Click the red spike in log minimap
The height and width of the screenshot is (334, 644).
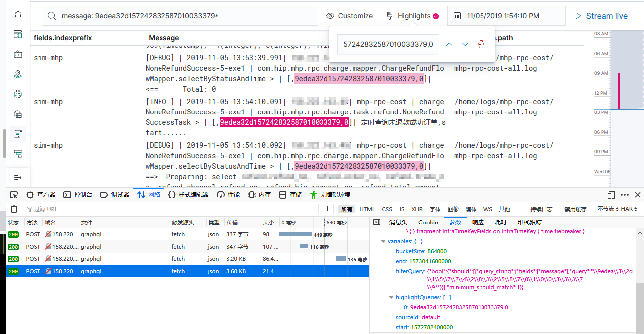pyautogui.click(x=619, y=91)
